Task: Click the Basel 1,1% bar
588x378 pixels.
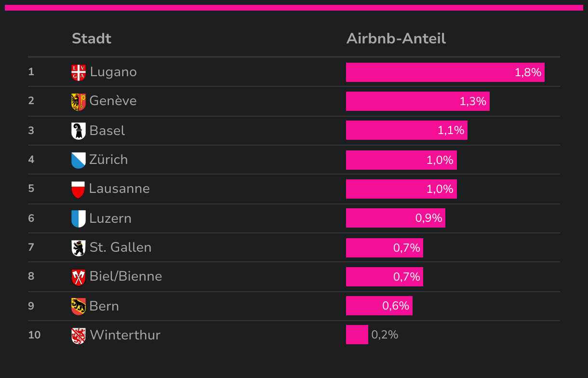Action: tap(406, 130)
